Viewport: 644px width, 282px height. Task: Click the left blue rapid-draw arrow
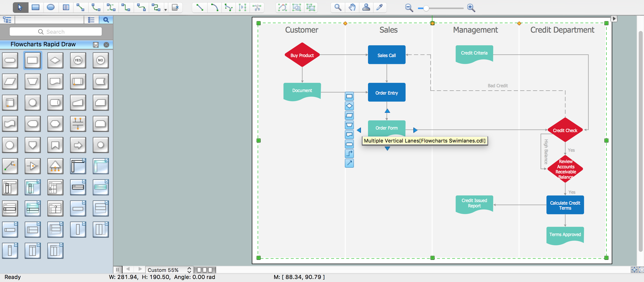359,130
